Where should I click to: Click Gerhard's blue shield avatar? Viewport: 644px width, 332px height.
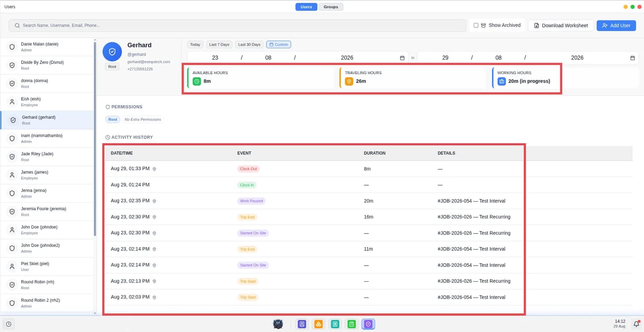click(112, 52)
